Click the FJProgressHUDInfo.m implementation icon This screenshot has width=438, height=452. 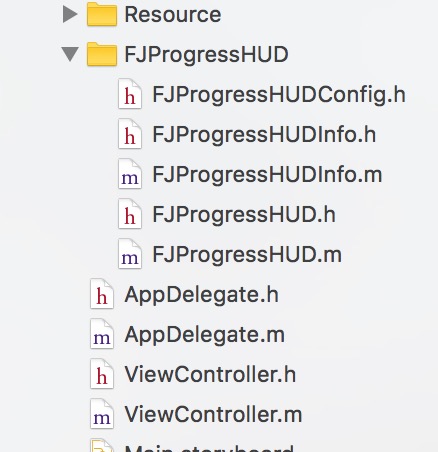130,174
